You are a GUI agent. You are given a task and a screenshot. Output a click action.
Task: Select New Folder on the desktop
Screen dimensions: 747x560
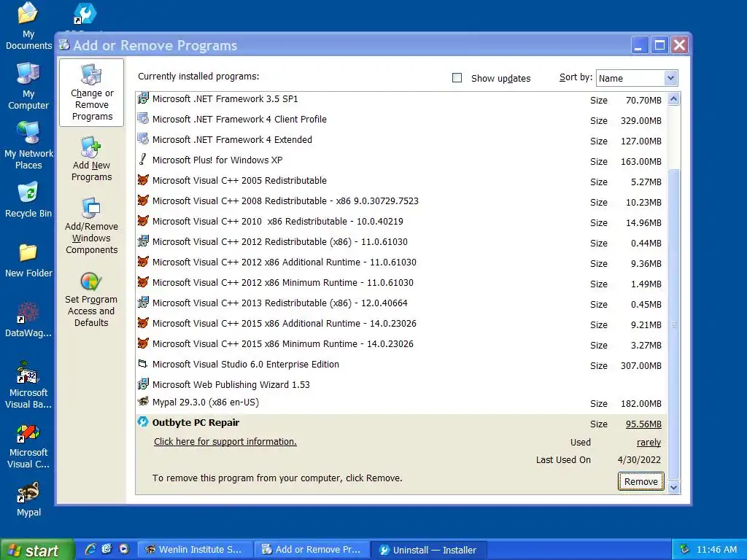click(x=28, y=260)
